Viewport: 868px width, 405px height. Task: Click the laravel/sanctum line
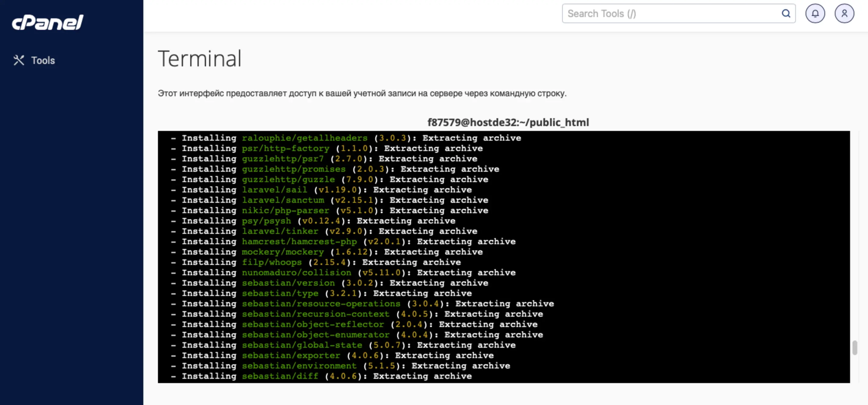click(329, 200)
